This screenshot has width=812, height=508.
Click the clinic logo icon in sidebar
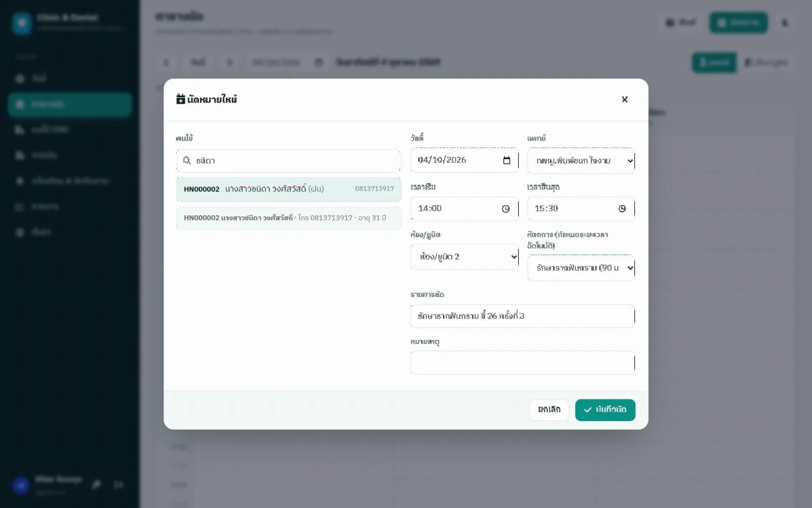[22, 23]
